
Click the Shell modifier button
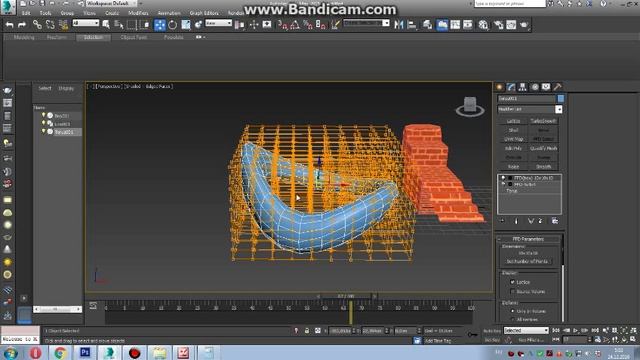(x=513, y=130)
